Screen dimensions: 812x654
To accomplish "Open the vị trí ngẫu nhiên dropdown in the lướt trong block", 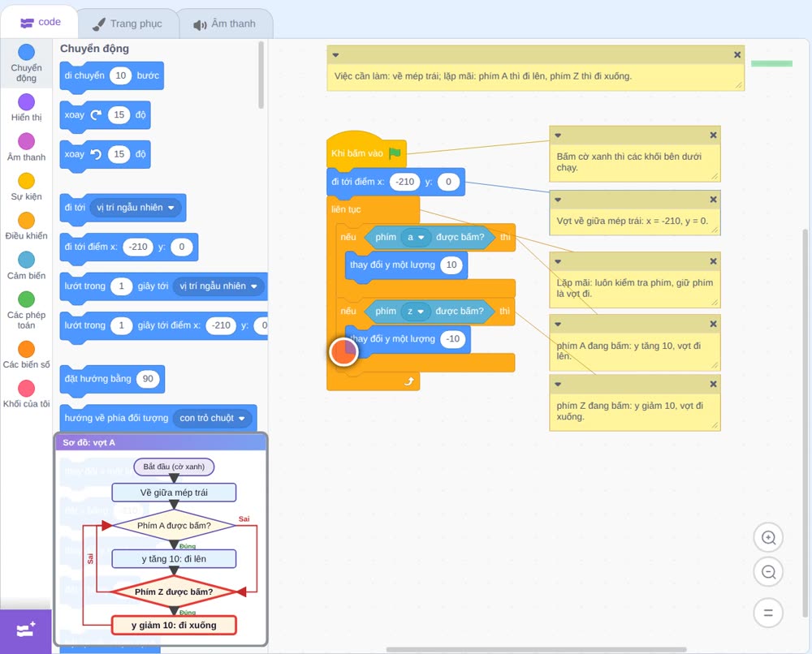I will pos(219,286).
